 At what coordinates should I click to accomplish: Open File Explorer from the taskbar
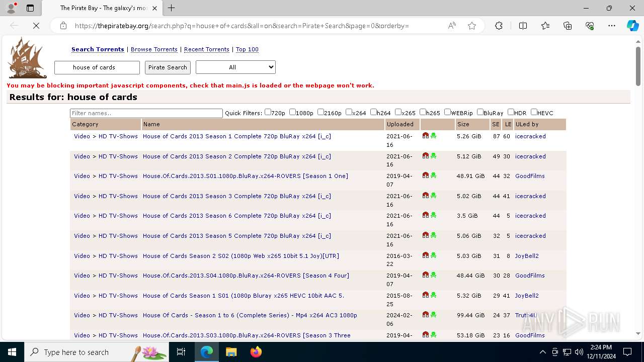tap(231, 352)
